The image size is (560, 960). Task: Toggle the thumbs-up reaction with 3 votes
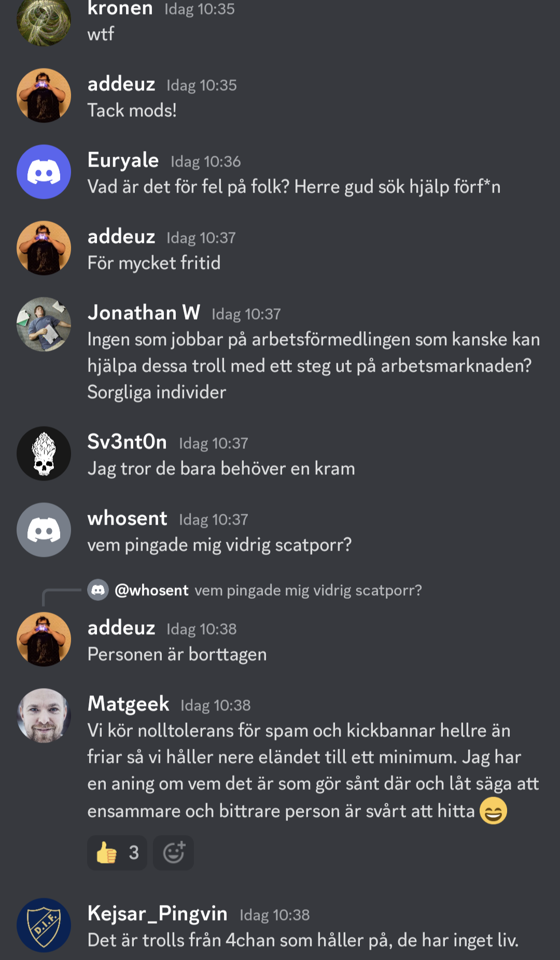coord(117,853)
